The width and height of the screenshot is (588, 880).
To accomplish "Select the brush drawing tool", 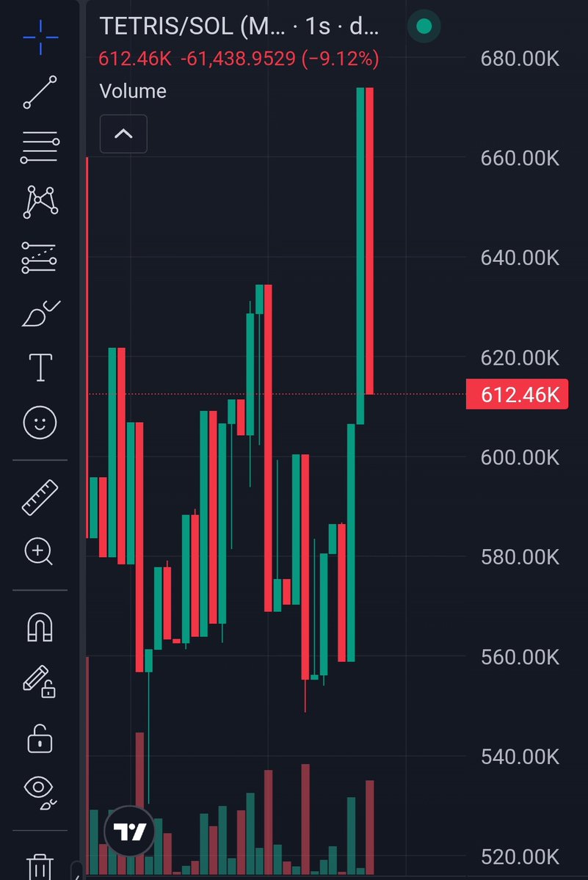I will pyautogui.click(x=40, y=313).
